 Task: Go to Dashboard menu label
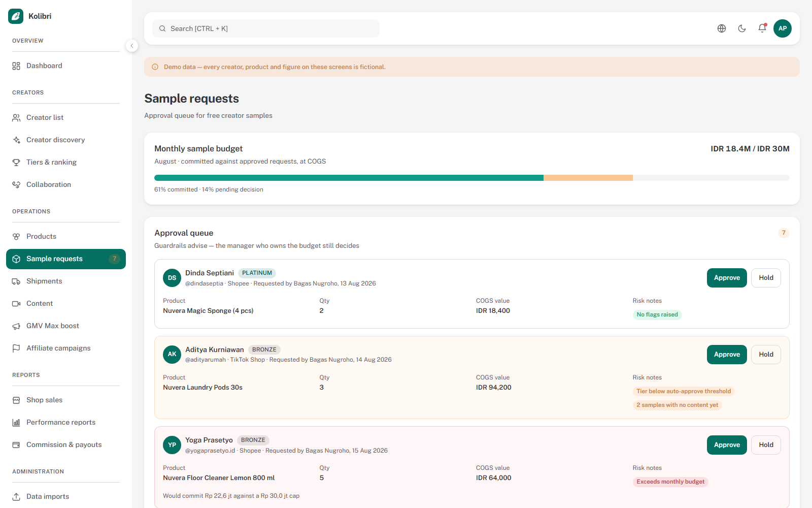(x=44, y=66)
